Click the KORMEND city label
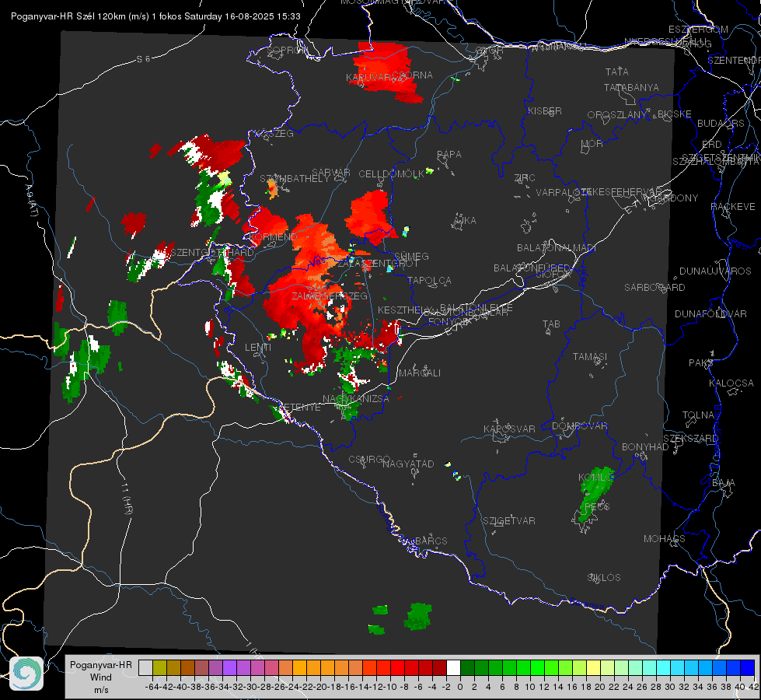Screen dimensions: 761x700 [x=272, y=237]
